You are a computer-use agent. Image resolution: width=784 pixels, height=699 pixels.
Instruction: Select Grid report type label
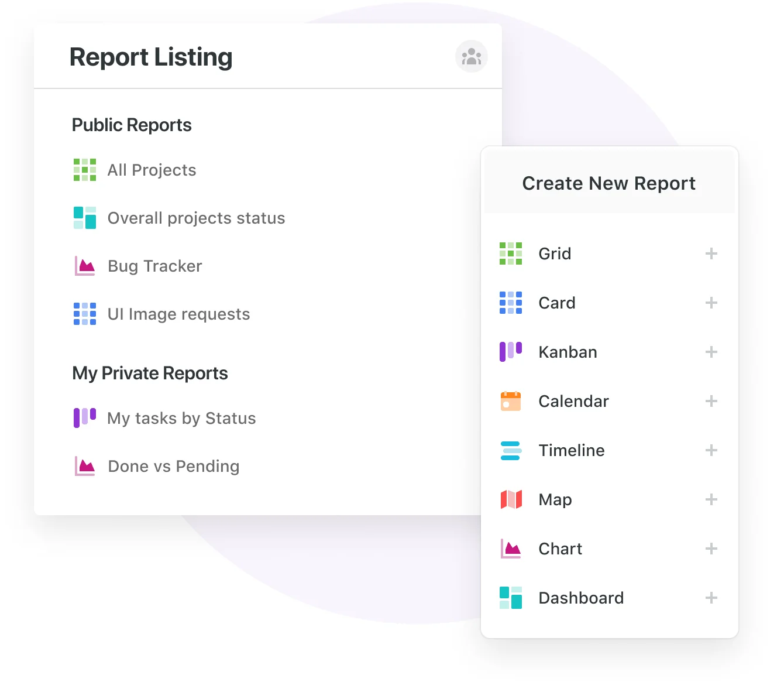tap(555, 253)
